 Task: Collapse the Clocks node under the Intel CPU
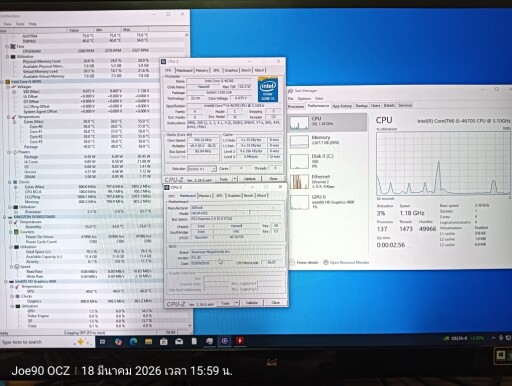point(10,182)
